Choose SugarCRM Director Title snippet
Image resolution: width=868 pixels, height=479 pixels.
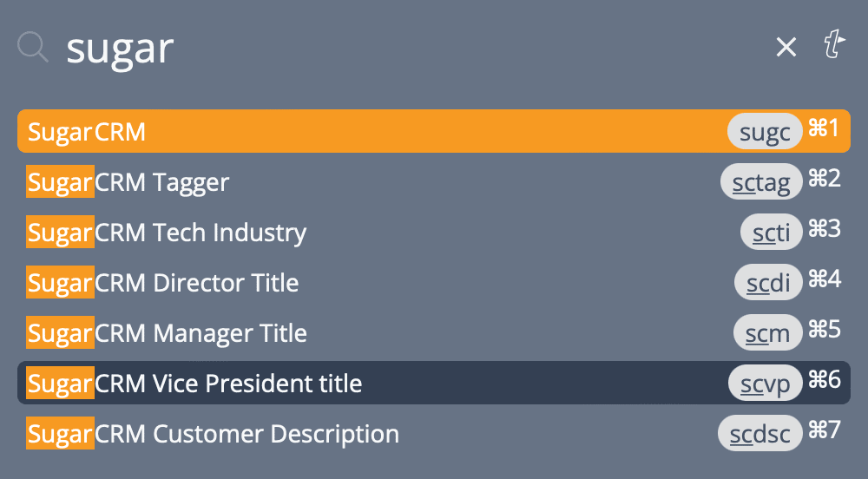click(434, 283)
